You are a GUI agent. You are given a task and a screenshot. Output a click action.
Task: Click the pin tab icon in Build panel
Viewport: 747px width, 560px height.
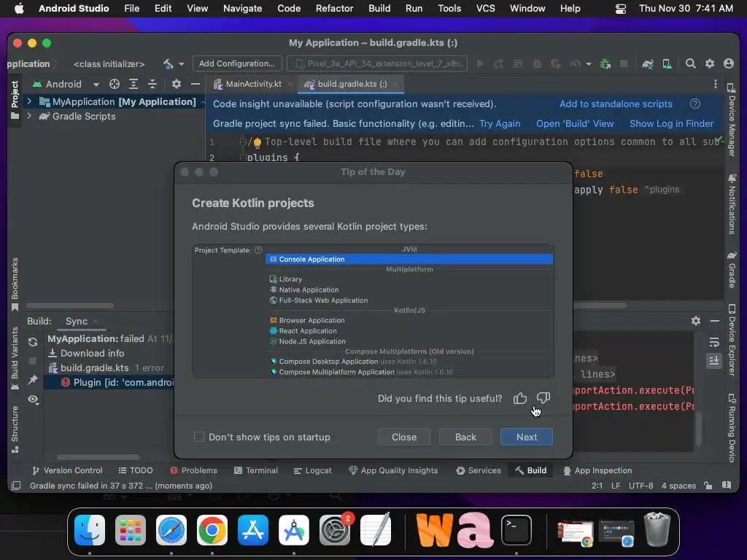tap(32, 379)
